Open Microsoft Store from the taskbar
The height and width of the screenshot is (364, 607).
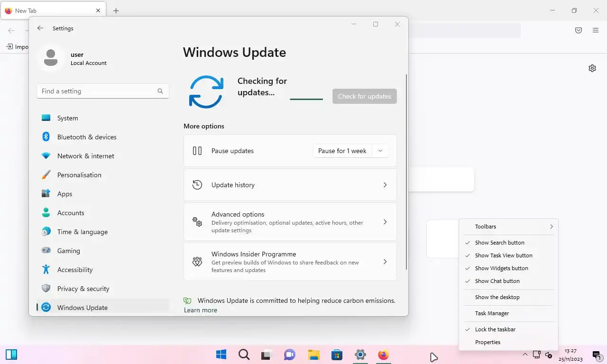click(x=337, y=355)
